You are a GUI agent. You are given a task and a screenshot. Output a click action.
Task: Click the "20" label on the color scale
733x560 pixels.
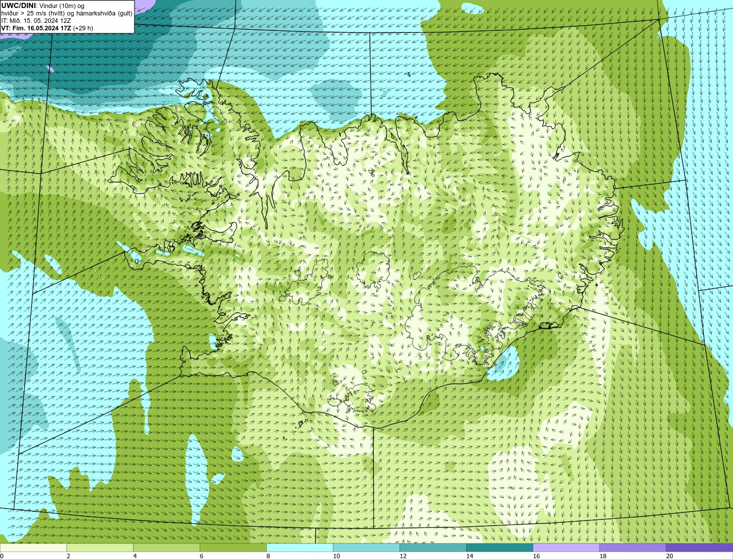(669, 556)
